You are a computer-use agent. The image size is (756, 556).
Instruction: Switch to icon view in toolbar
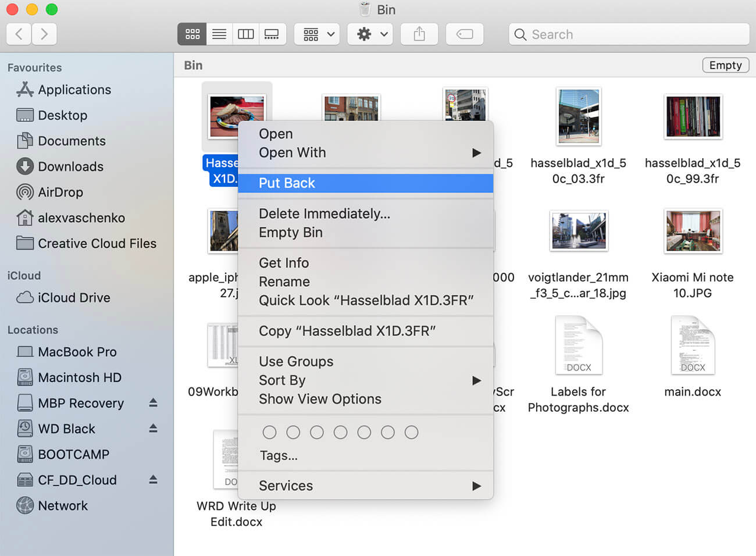click(192, 34)
